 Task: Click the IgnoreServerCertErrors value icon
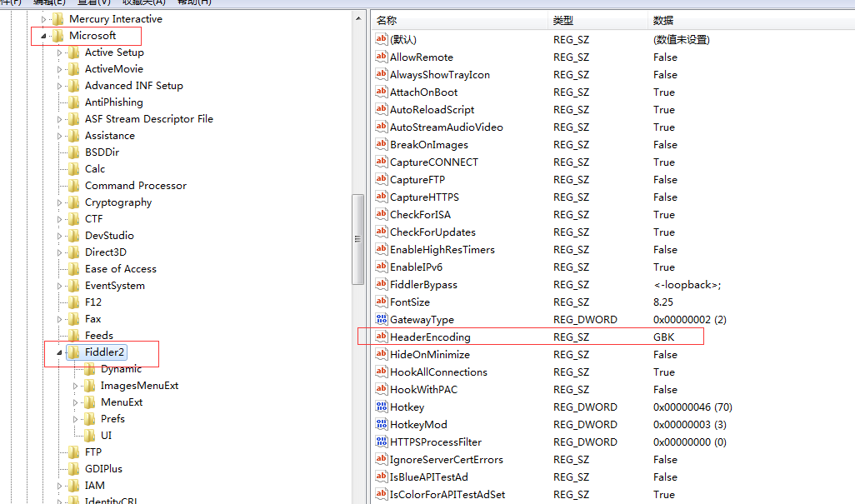pos(381,459)
